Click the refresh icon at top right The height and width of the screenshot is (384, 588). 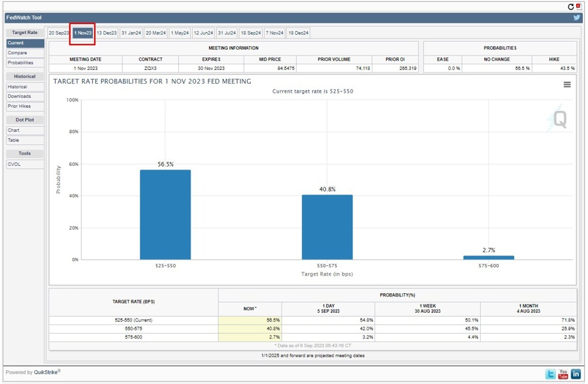pyautogui.click(x=570, y=7)
